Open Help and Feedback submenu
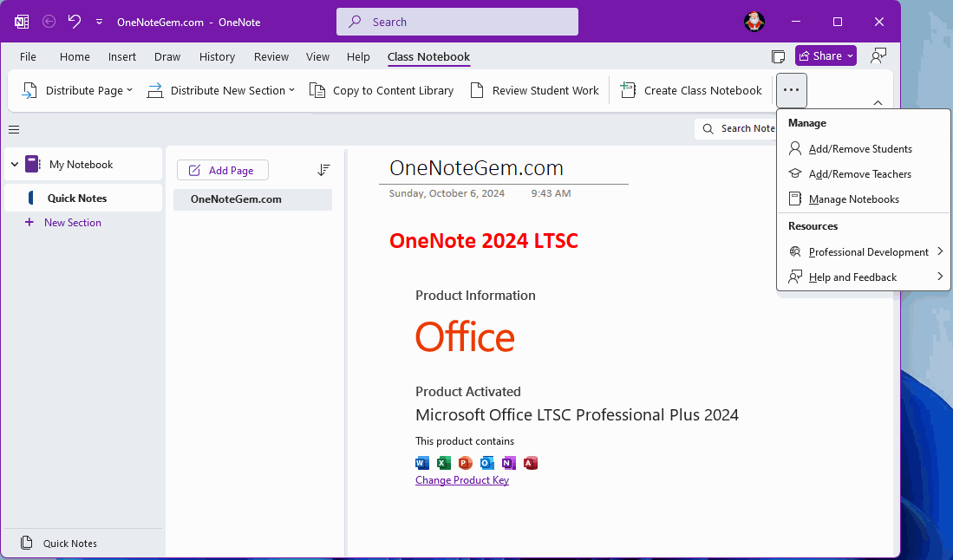Screen dimensions: 953x560 tap(863, 277)
